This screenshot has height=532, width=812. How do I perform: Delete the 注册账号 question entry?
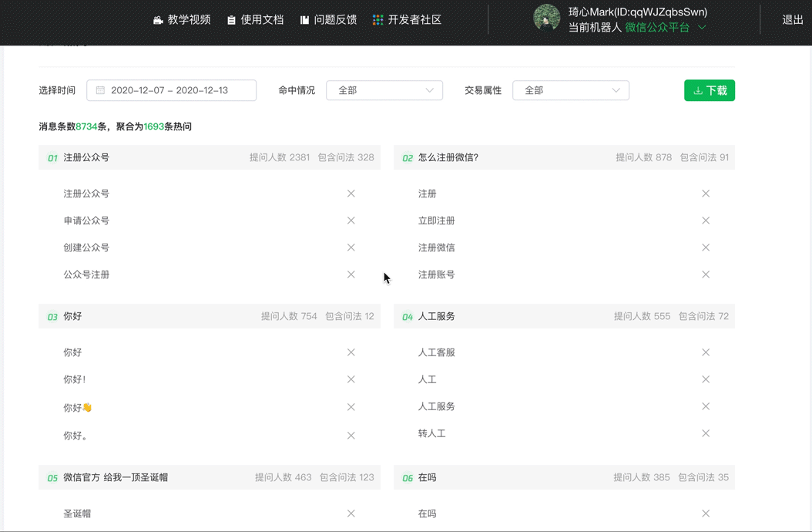click(x=706, y=274)
